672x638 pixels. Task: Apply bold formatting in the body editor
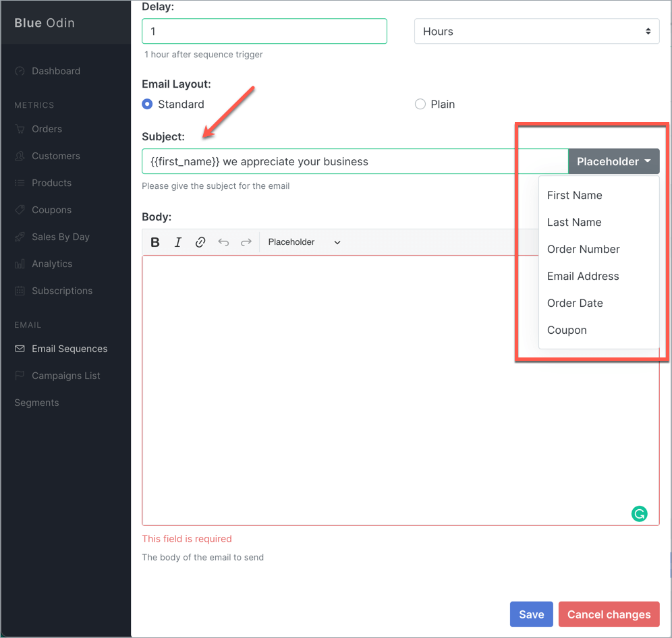point(155,242)
